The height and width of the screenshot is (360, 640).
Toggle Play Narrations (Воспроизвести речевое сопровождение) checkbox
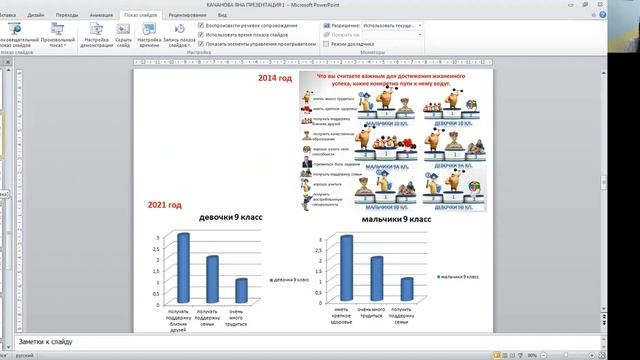[201, 25]
